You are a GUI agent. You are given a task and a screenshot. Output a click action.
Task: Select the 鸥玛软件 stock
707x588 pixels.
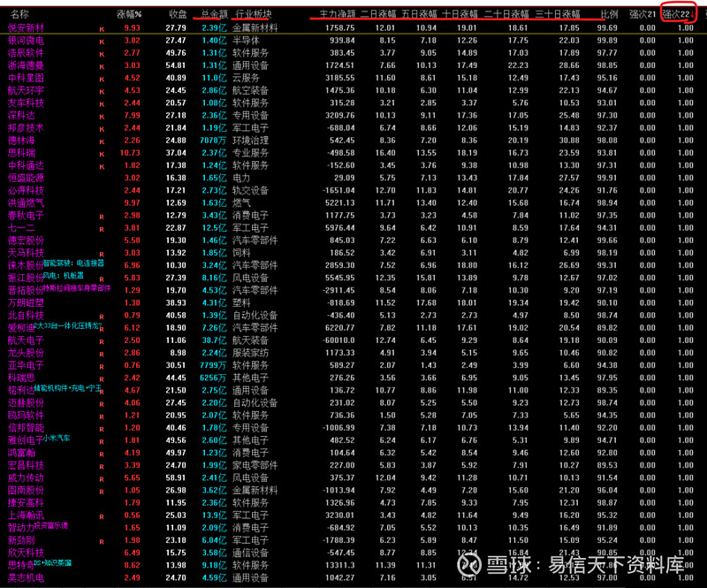(x=27, y=416)
